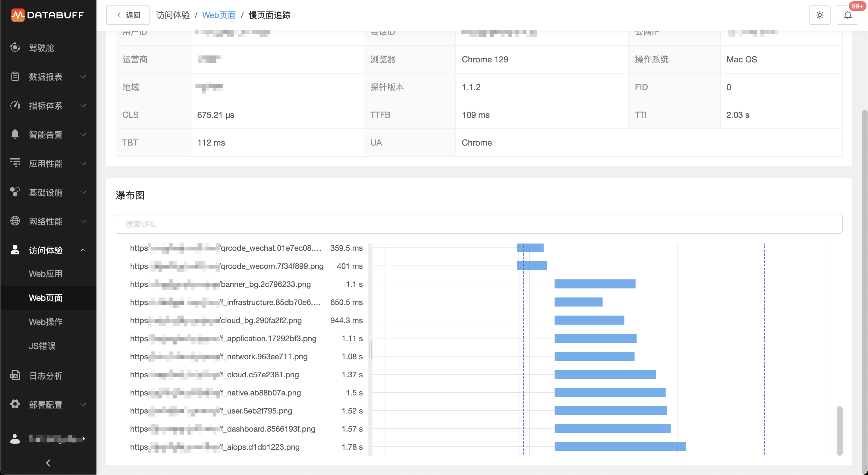Toggle the light theme sun icon
The image size is (868, 475).
point(819,15)
